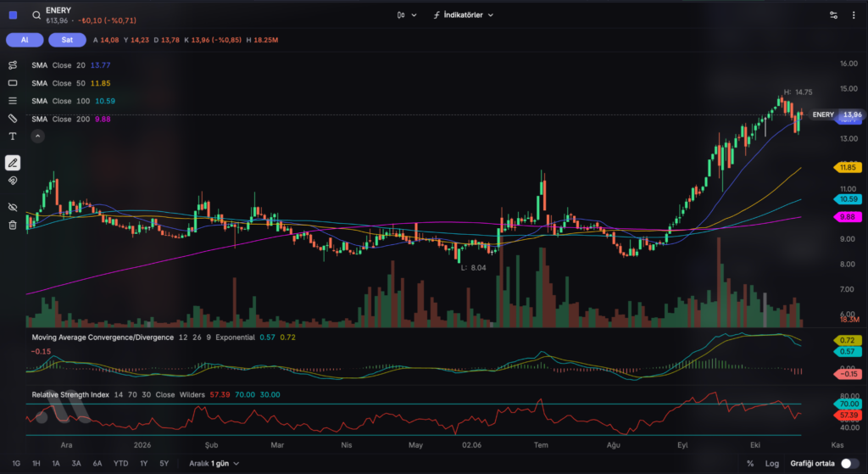Open the candlestick chart type dropdown
Screen dimensions: 868x474
pos(406,15)
